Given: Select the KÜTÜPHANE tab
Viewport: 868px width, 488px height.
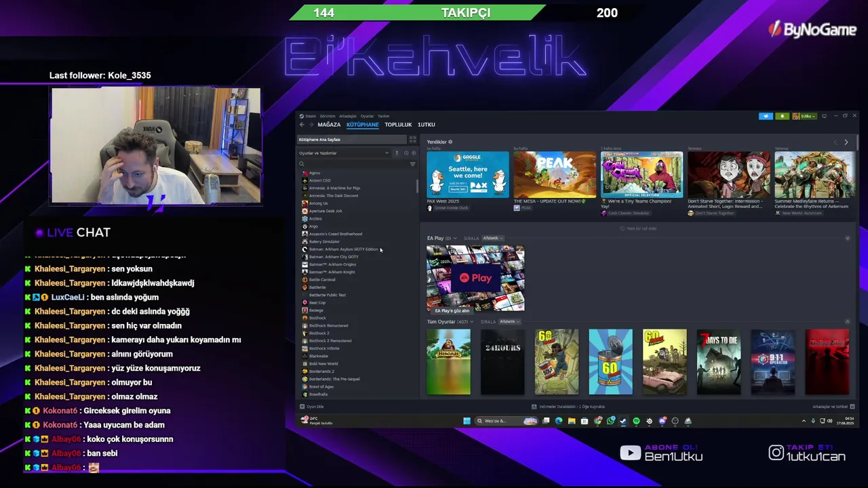Looking at the screenshot, I should pyautogui.click(x=363, y=125).
